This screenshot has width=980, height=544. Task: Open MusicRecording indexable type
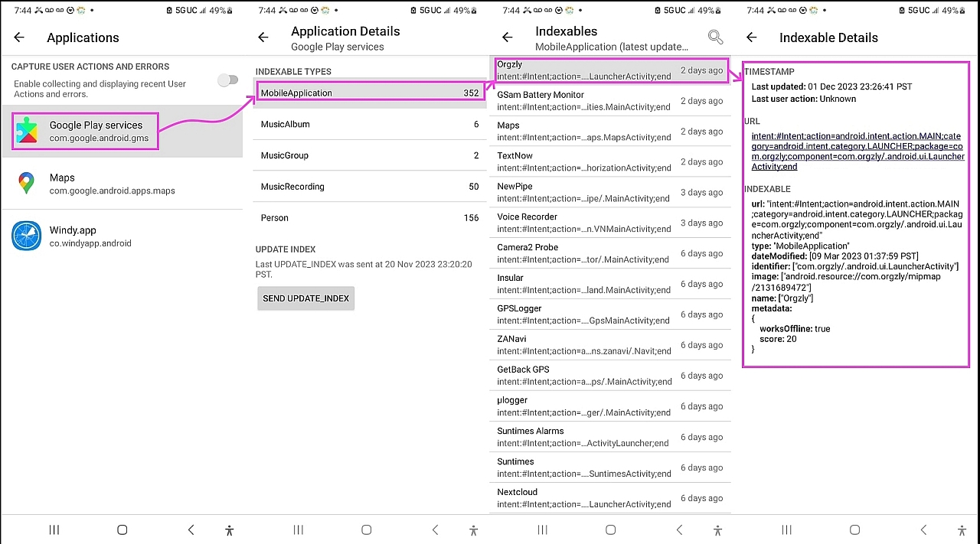[x=369, y=187]
